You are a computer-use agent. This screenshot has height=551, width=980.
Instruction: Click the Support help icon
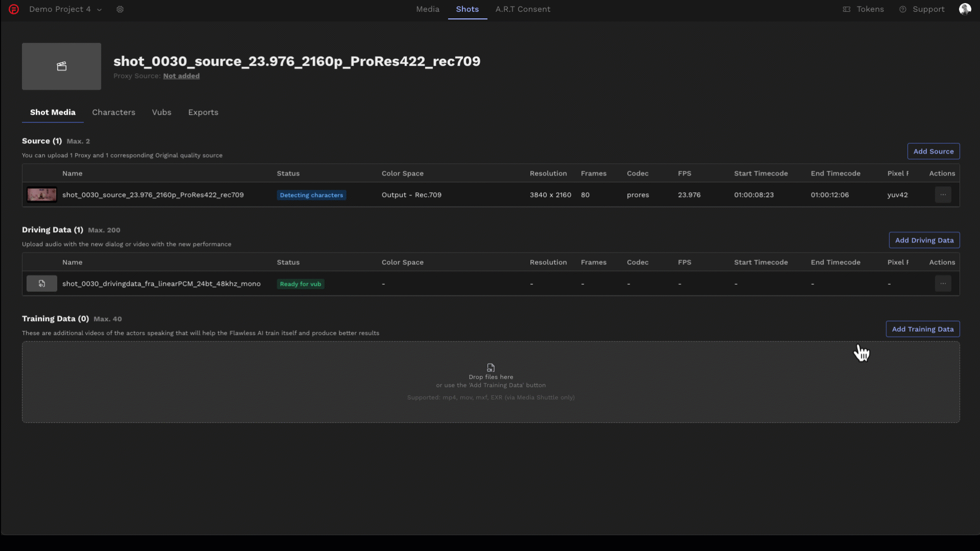point(902,9)
